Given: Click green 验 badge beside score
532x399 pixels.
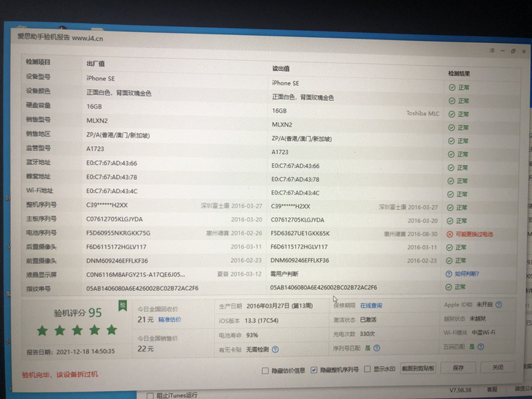Looking at the screenshot, I should (x=123, y=305).
